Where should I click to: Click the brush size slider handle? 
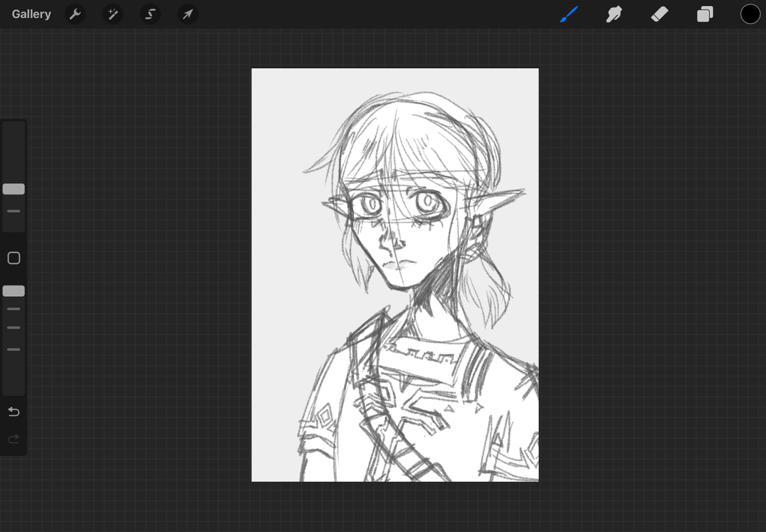[x=14, y=189]
